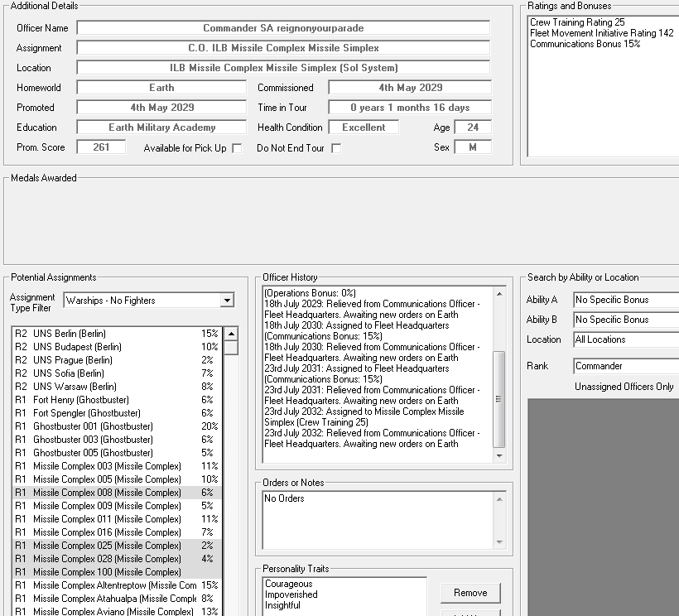
Task: Pick Missile Complex 028 in the list
Action: tap(117, 559)
